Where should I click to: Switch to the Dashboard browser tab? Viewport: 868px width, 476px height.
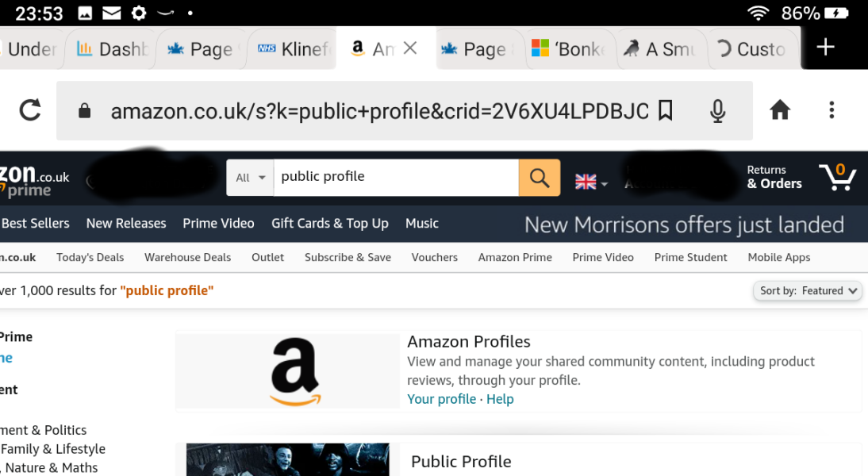coord(112,49)
